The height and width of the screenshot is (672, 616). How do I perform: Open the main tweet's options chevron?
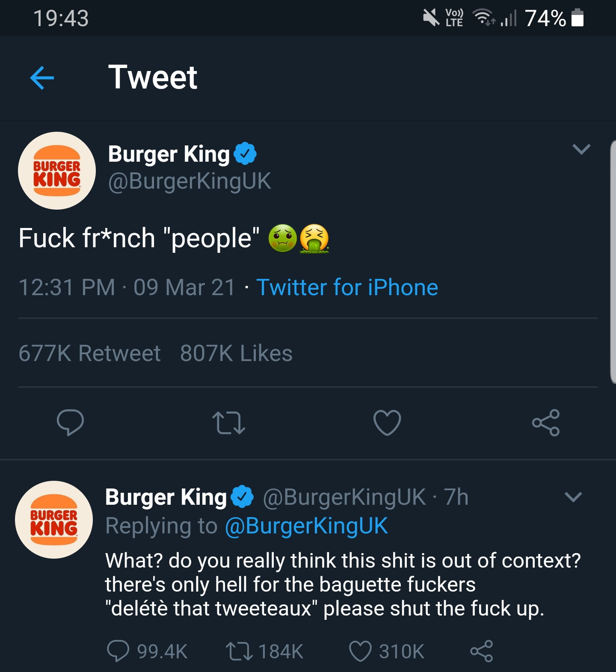581,149
